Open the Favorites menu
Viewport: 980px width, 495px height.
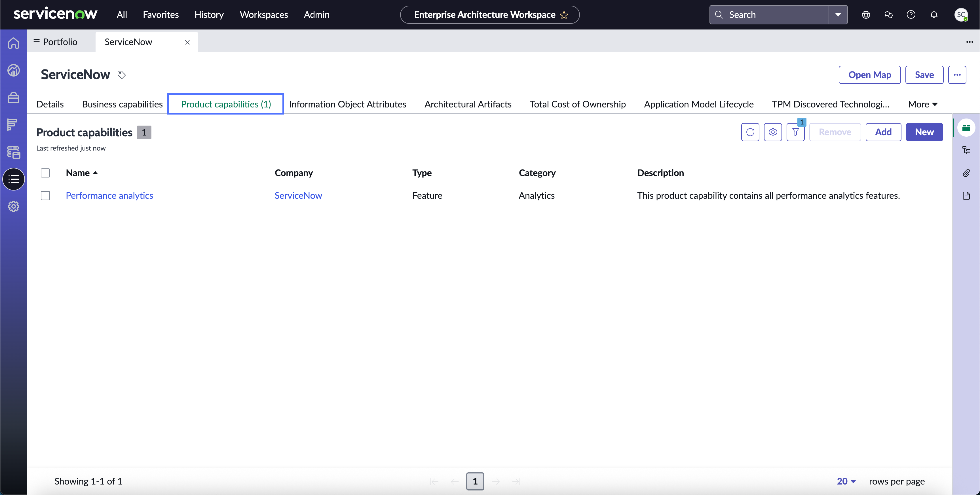point(160,14)
